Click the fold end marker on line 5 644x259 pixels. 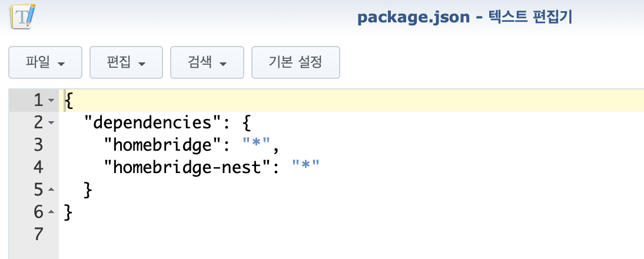[x=51, y=190]
